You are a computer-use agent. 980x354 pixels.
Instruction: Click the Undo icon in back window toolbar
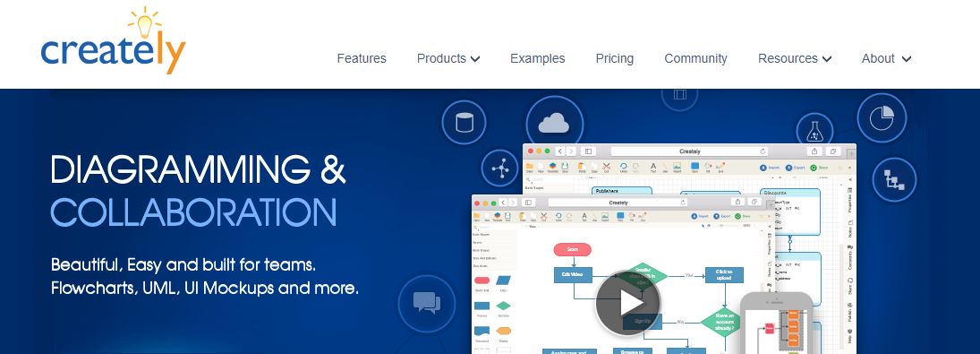623,167
